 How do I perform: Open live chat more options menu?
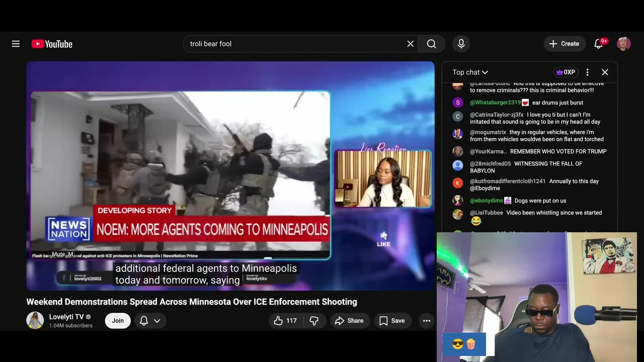(x=587, y=72)
